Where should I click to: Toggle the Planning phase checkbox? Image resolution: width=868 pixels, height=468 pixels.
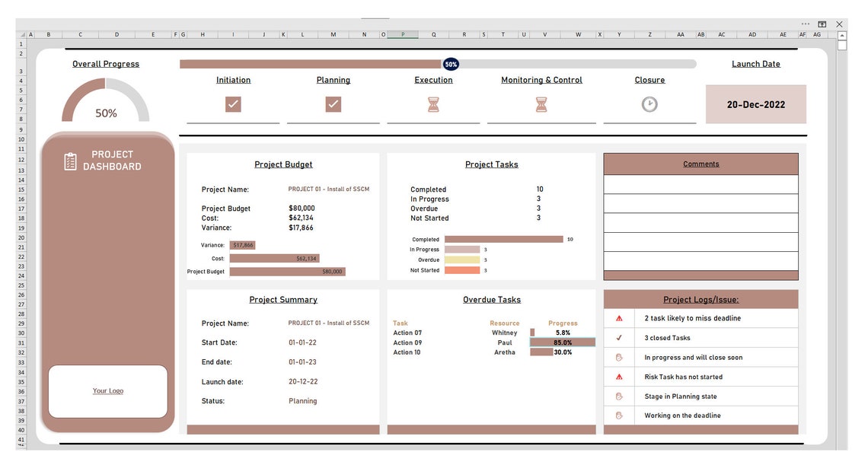[333, 103]
